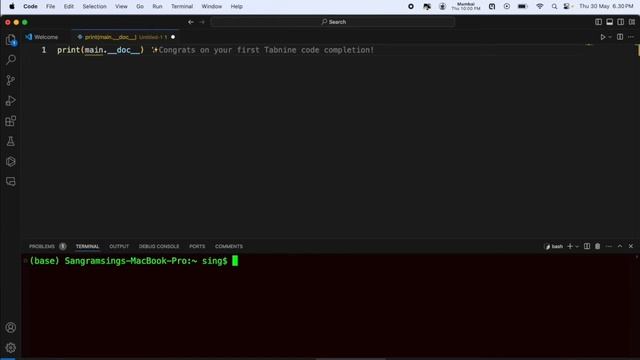Open terminal panel more actions ellipsis
This screenshot has width=640, height=360.
pos(609,247)
